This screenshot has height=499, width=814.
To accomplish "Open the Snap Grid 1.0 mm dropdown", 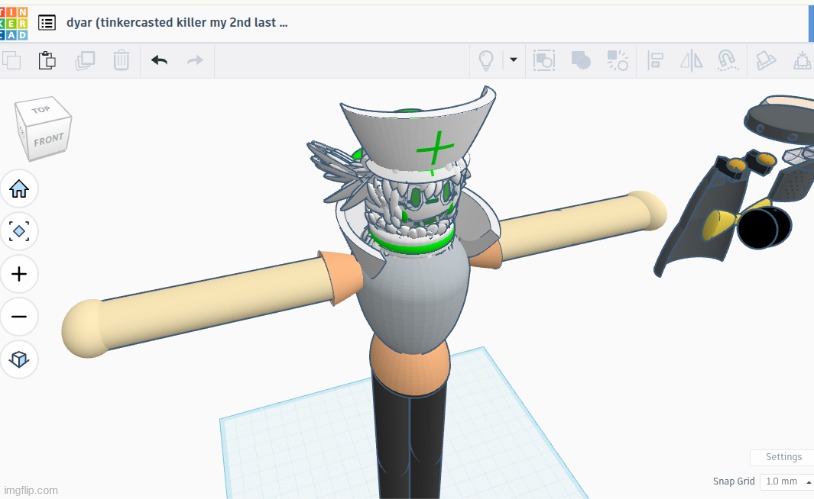I will click(x=785, y=481).
